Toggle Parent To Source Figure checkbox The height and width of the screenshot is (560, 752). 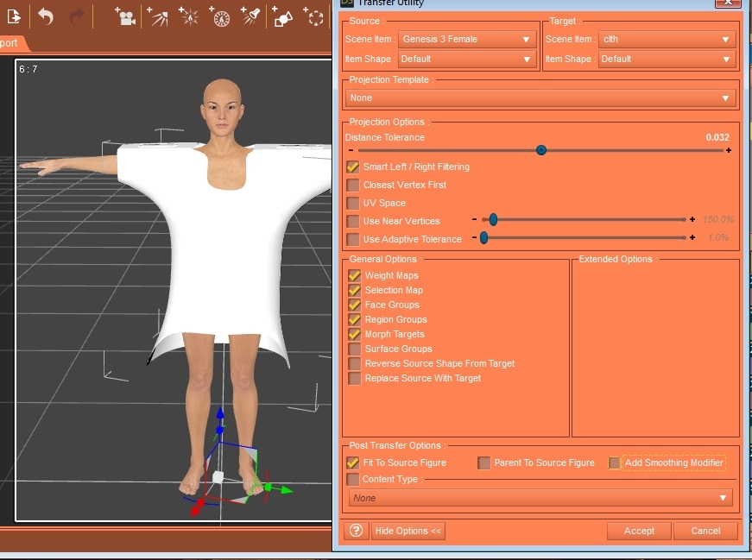(x=484, y=463)
